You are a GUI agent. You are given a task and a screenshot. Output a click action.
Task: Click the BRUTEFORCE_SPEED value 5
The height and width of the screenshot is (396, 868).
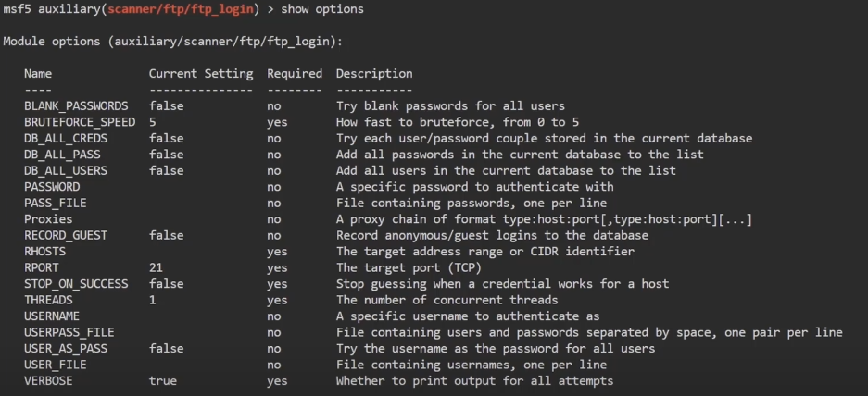153,122
